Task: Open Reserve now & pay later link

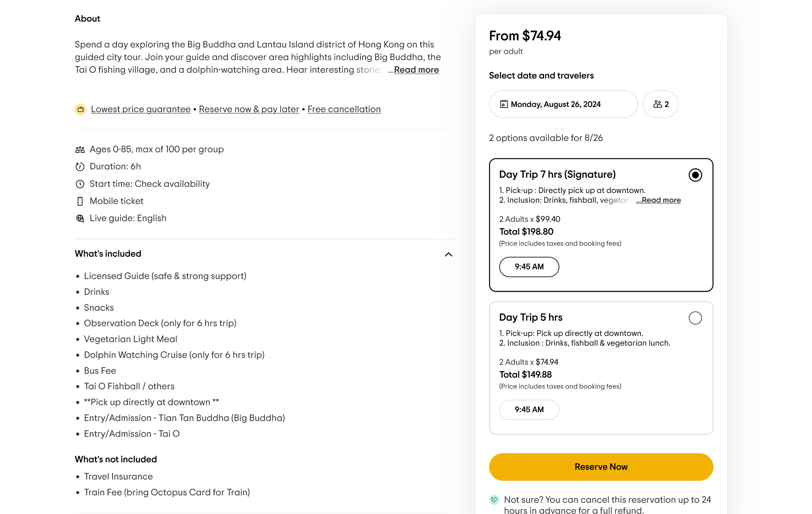Action: point(249,109)
